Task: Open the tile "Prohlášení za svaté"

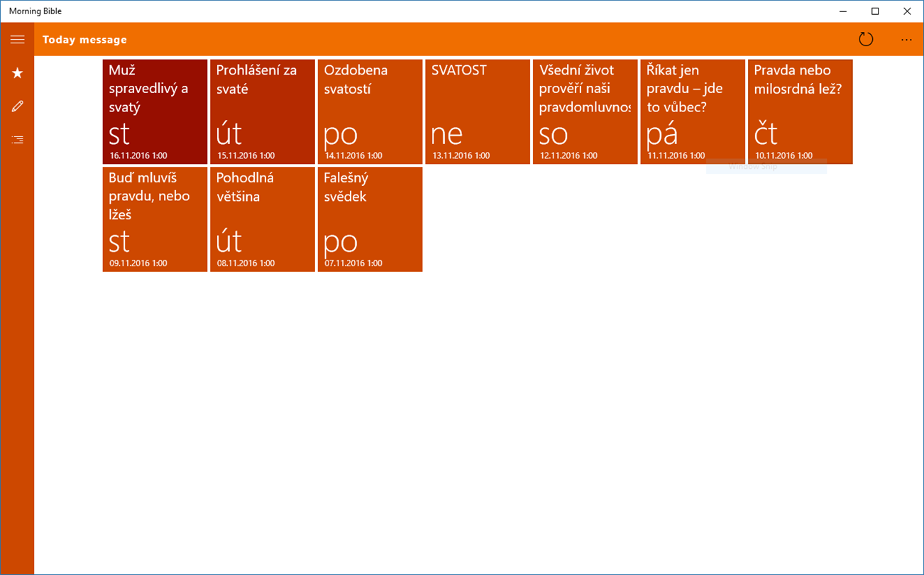Action: point(263,111)
